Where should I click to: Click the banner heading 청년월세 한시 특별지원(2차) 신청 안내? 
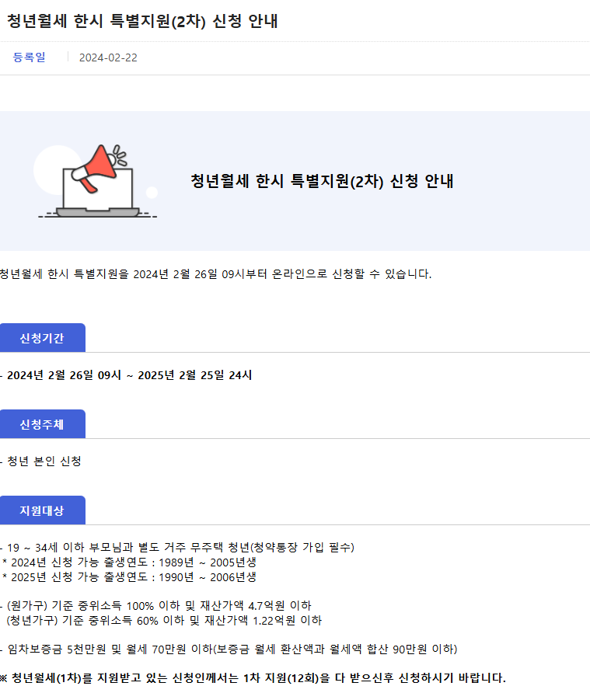322,181
